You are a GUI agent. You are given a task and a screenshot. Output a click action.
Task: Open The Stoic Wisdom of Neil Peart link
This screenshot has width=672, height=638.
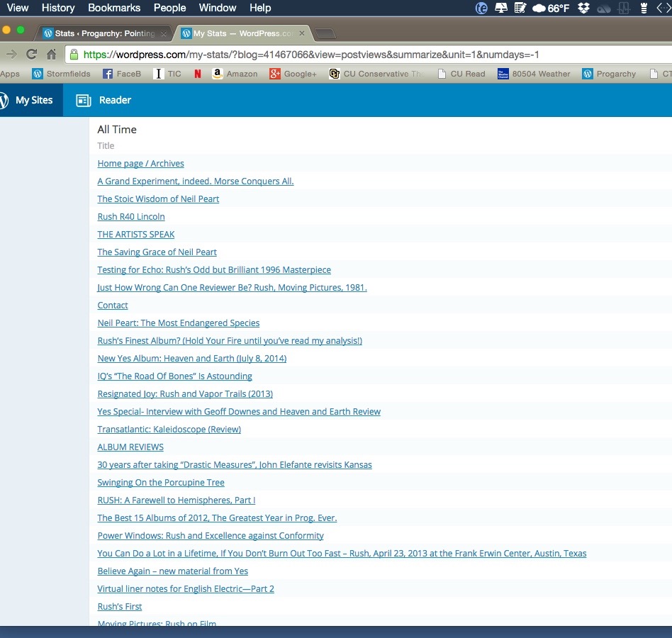(x=158, y=199)
